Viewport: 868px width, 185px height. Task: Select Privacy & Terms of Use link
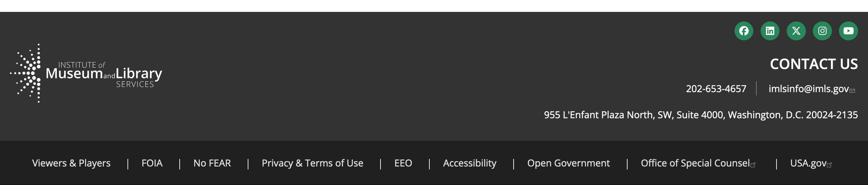click(312, 163)
